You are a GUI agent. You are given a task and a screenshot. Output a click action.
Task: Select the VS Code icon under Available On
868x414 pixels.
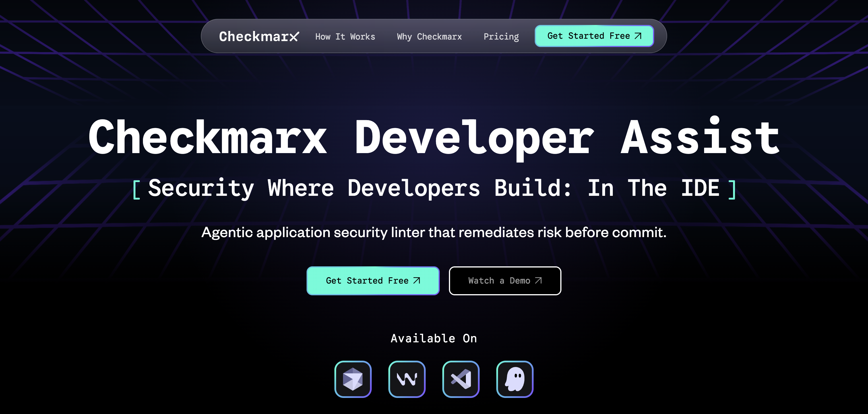point(461,379)
